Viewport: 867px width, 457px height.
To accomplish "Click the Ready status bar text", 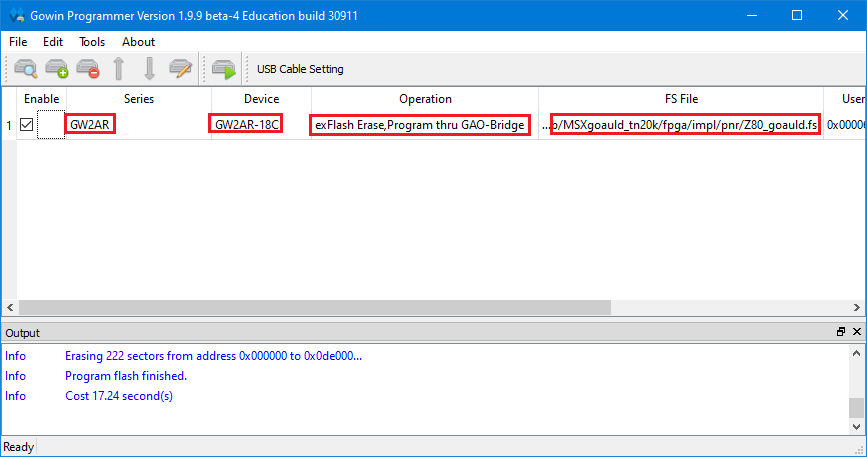I will (19, 447).
